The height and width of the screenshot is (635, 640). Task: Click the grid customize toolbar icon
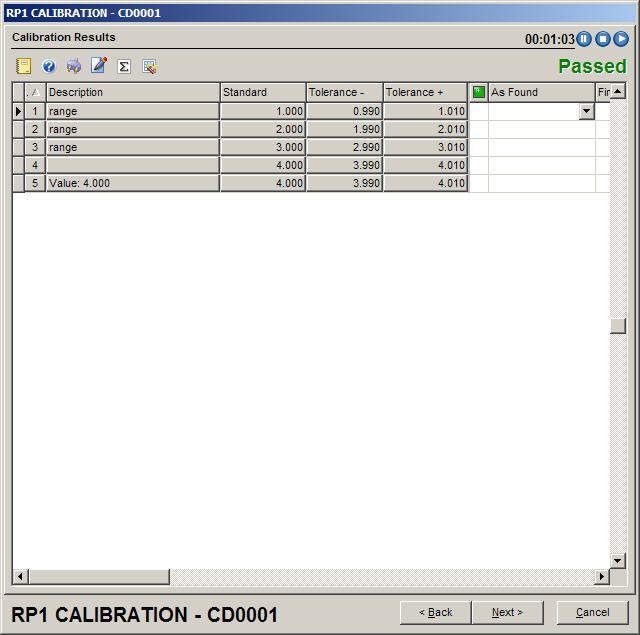(x=149, y=66)
